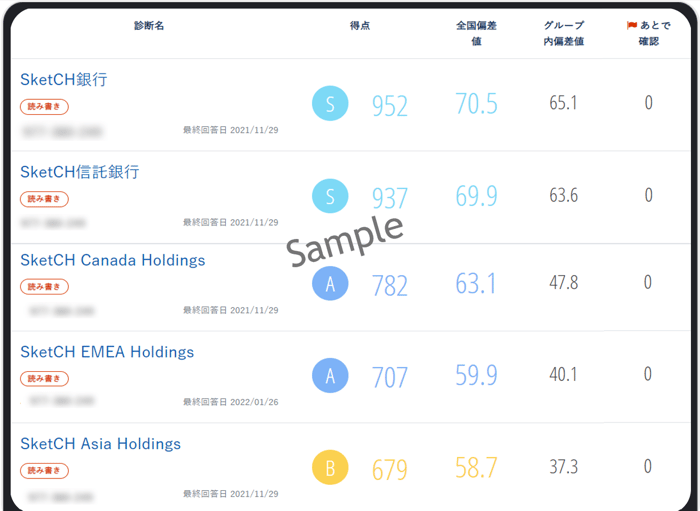This screenshot has height=511, width=700.
Task: Sort by 全国偏差値 column header
Action: [476, 33]
